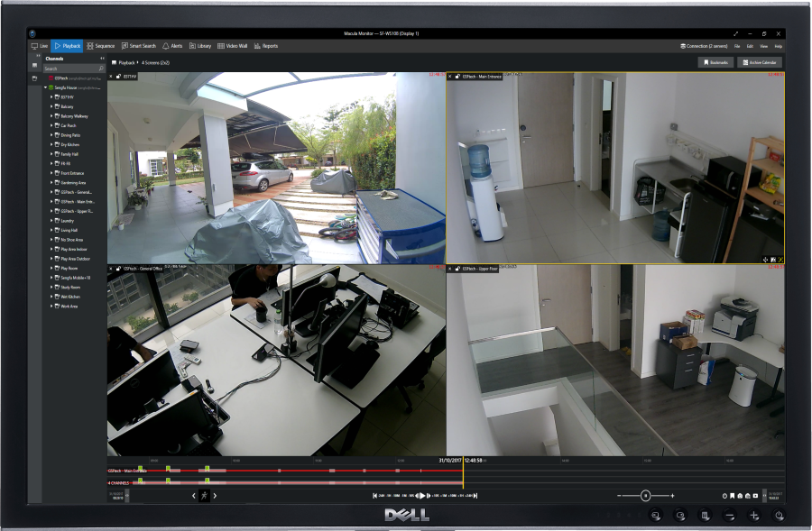Select the Play Area Indoor channel
This screenshot has height=531, width=812.
74,249
